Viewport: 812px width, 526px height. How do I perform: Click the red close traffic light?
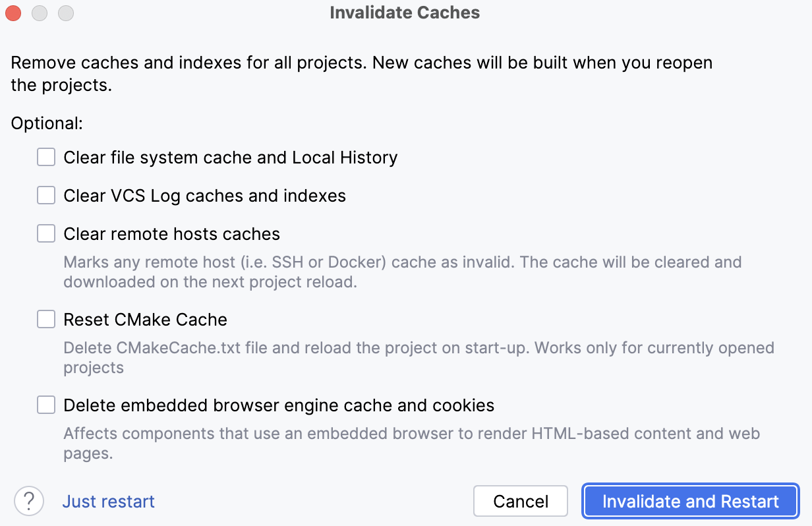pyautogui.click(x=13, y=13)
